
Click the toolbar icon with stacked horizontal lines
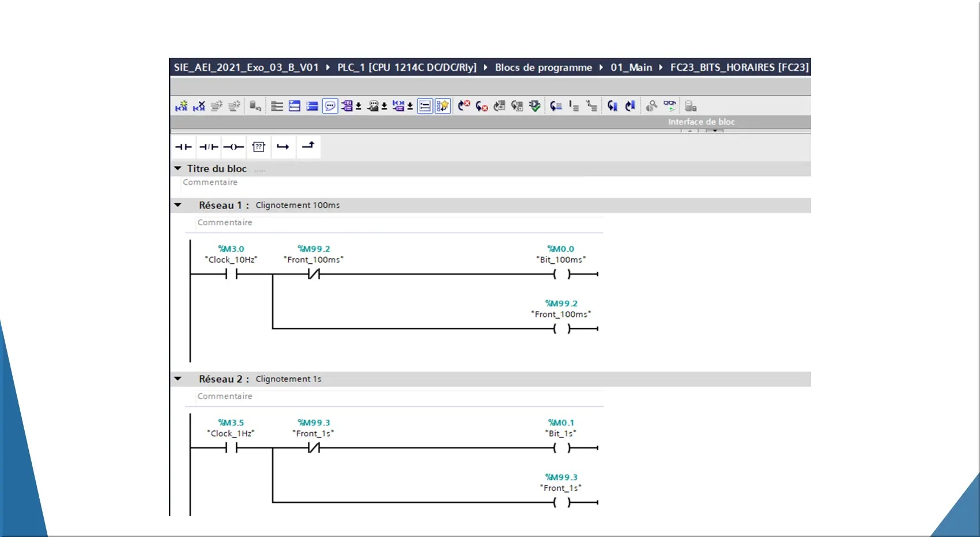tap(277, 106)
